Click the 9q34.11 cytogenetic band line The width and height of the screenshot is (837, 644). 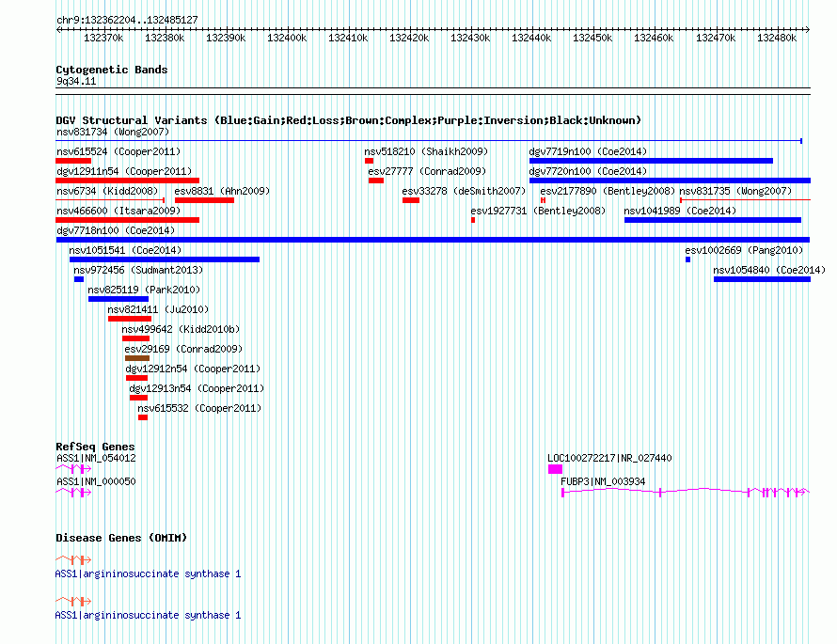click(x=433, y=91)
